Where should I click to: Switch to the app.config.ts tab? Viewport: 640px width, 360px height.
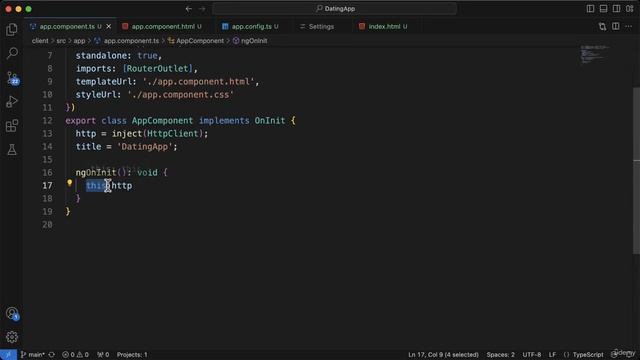point(251,27)
